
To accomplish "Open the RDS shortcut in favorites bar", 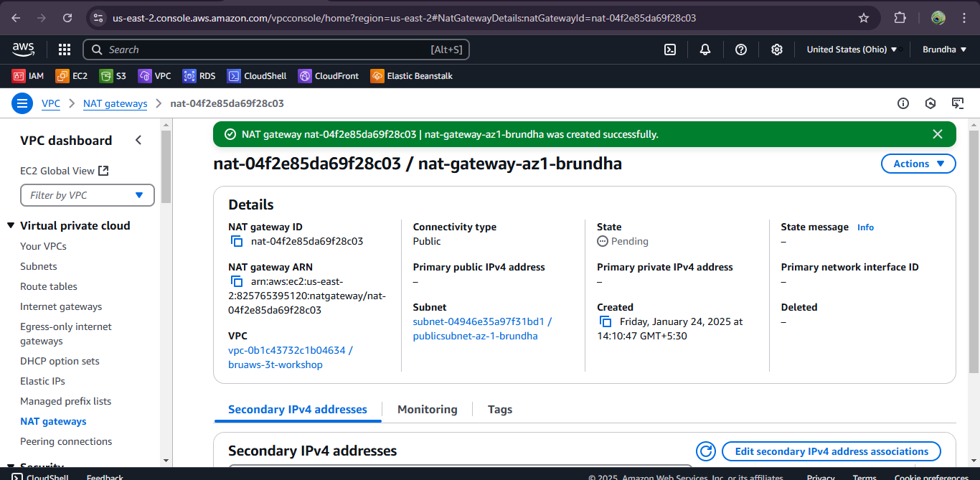I will [199, 75].
